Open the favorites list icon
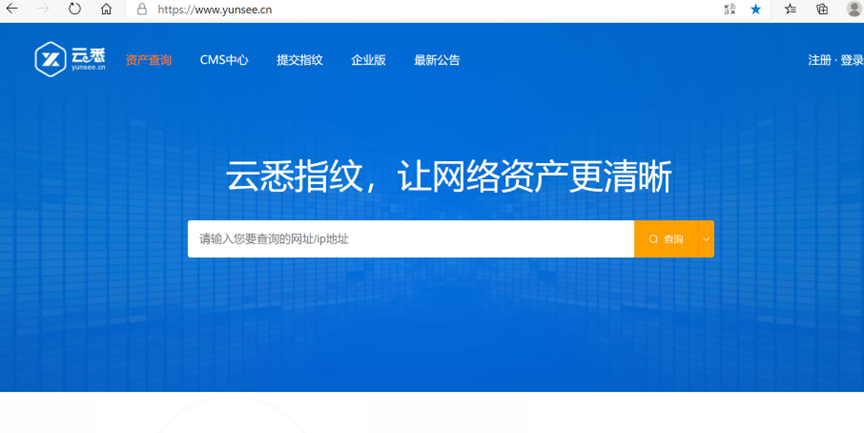Screen dimensions: 864x433 pos(790,9)
